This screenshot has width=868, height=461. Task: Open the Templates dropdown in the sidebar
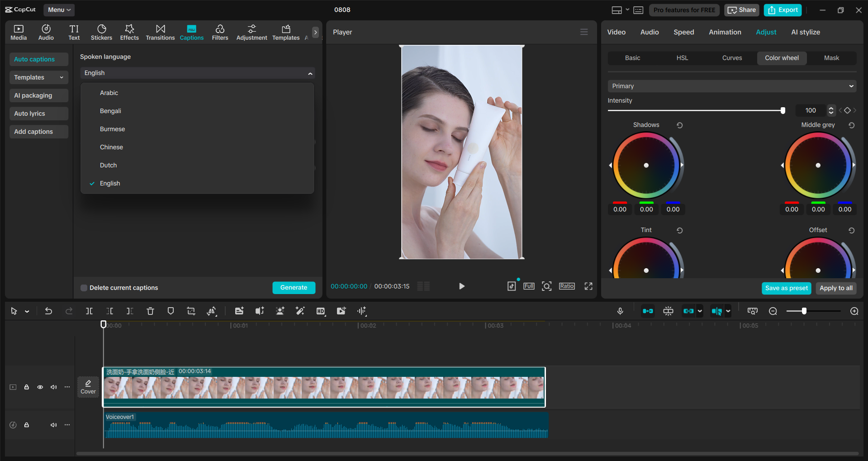[x=38, y=77]
